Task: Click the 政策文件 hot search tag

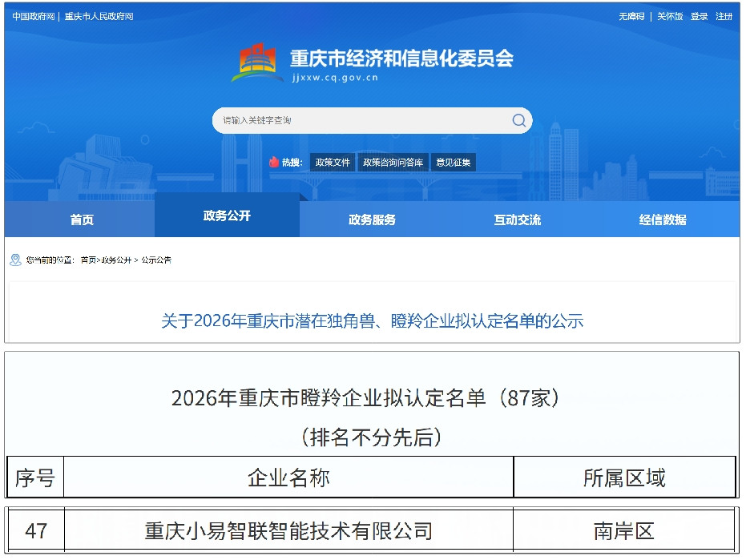Action: tap(333, 163)
